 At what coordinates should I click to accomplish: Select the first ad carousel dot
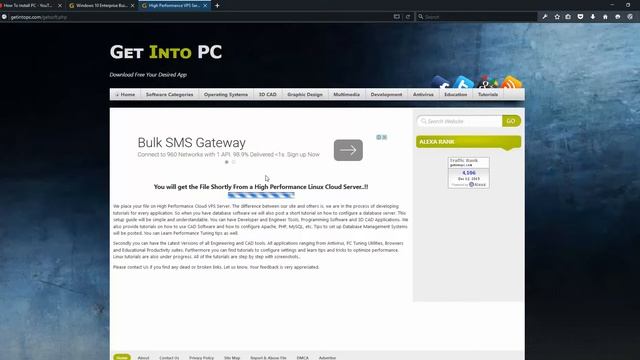[227, 162]
